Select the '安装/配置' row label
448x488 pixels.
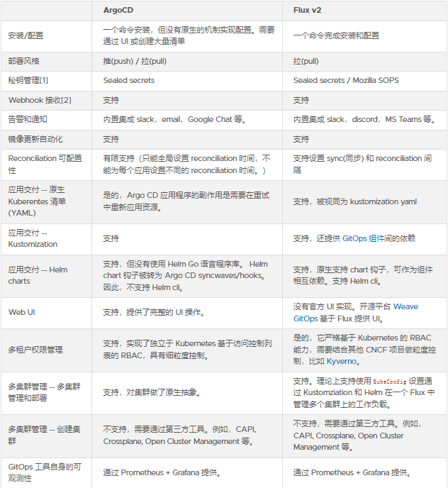[26, 35]
